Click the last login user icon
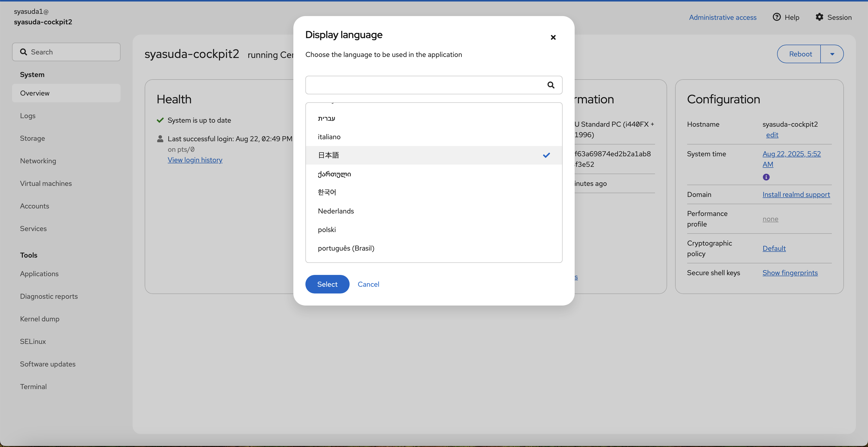This screenshot has height=447, width=868. point(160,139)
